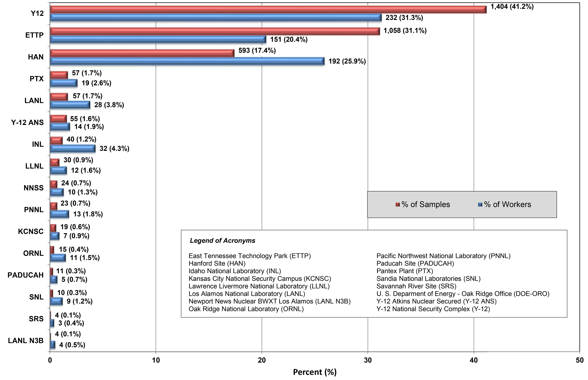Click the 'INL' axis label
Viewport: 588px width, 380px height.
click(x=38, y=144)
